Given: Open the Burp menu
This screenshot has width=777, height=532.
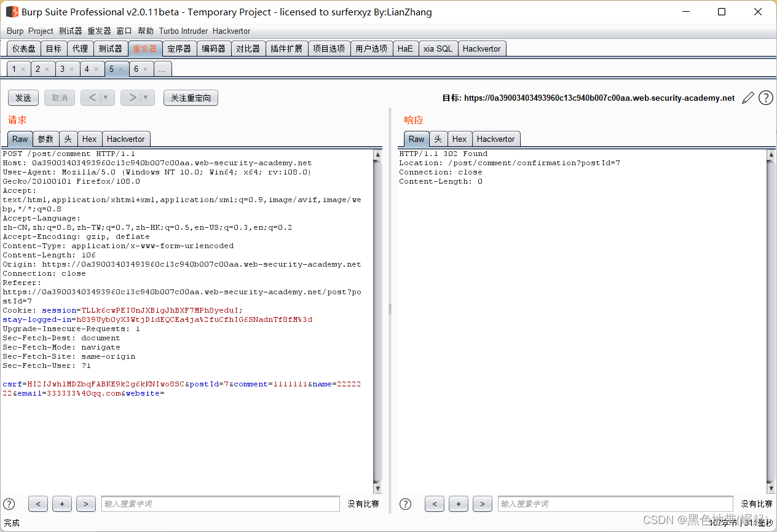Looking at the screenshot, I should tap(15, 31).
